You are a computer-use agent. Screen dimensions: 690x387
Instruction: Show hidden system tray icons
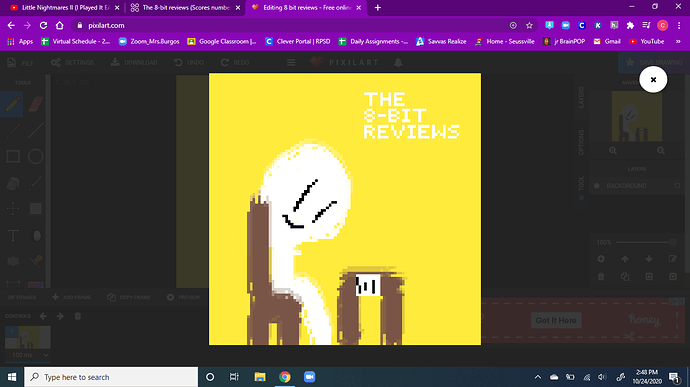tap(538, 377)
